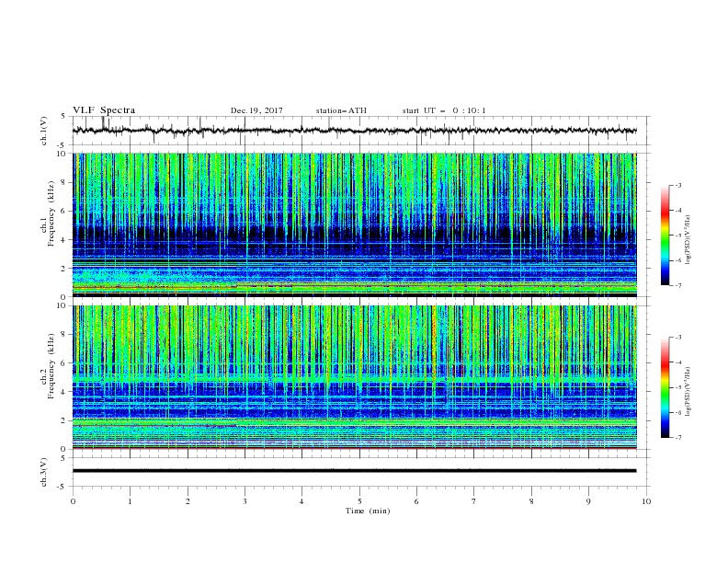Click the "VLF Spectra" plot title
Image resolution: width=728 pixels, height=563 pixels.
click(104, 110)
